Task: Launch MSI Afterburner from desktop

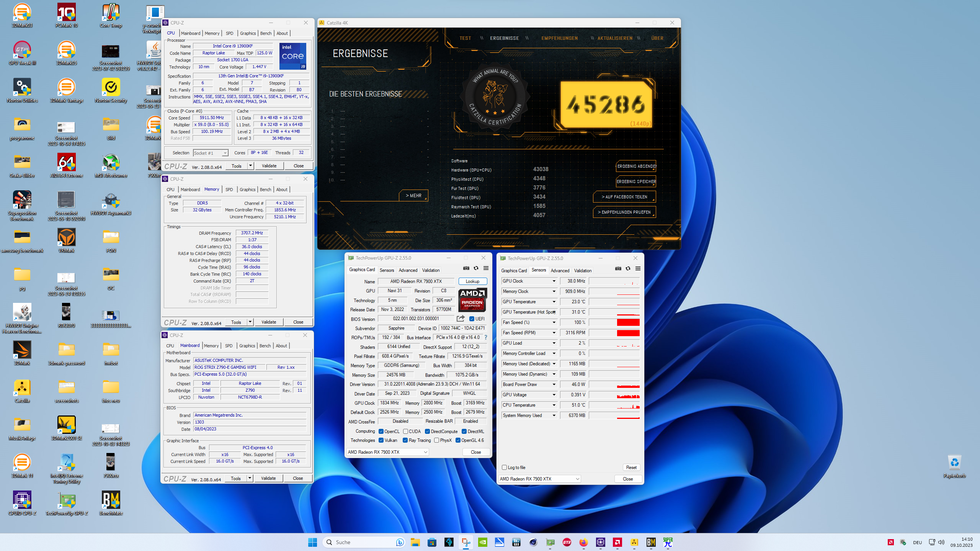Action: point(111,165)
